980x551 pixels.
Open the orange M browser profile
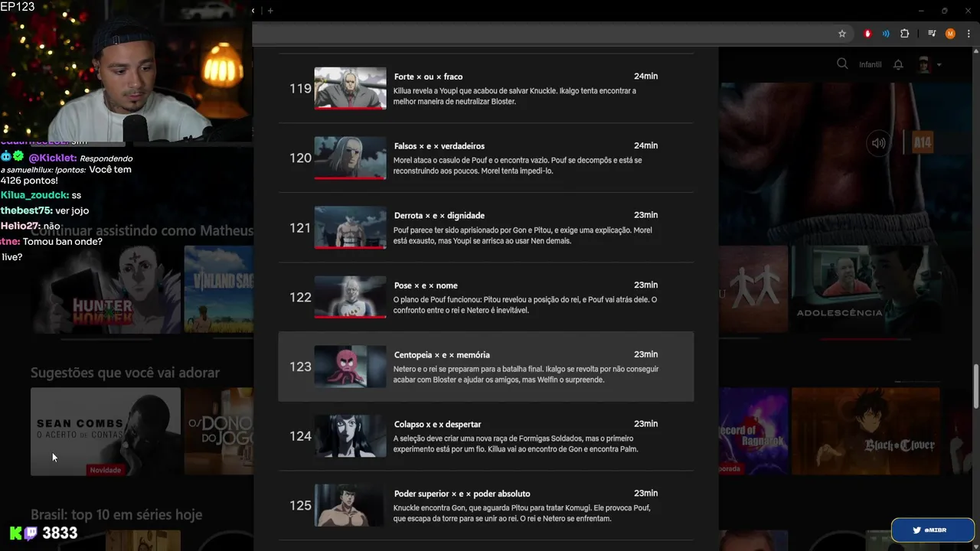950,34
